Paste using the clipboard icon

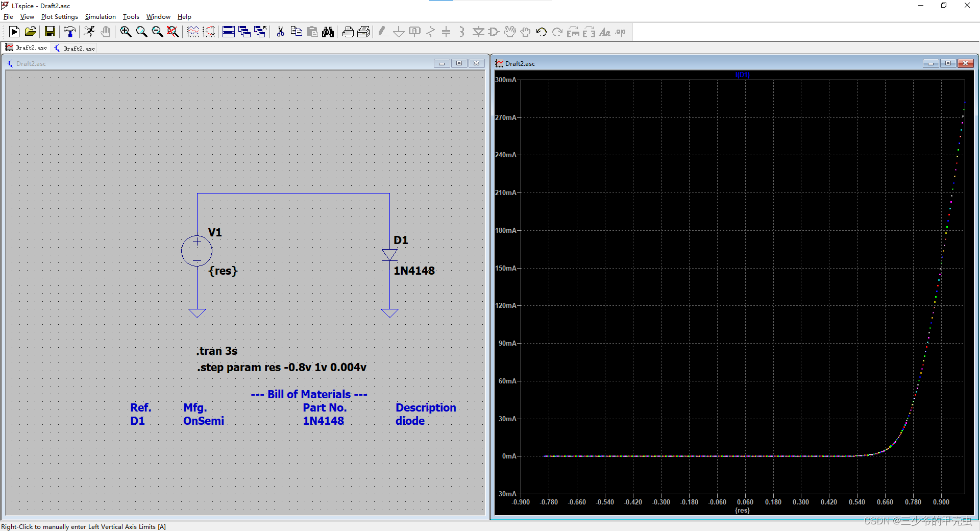point(312,32)
